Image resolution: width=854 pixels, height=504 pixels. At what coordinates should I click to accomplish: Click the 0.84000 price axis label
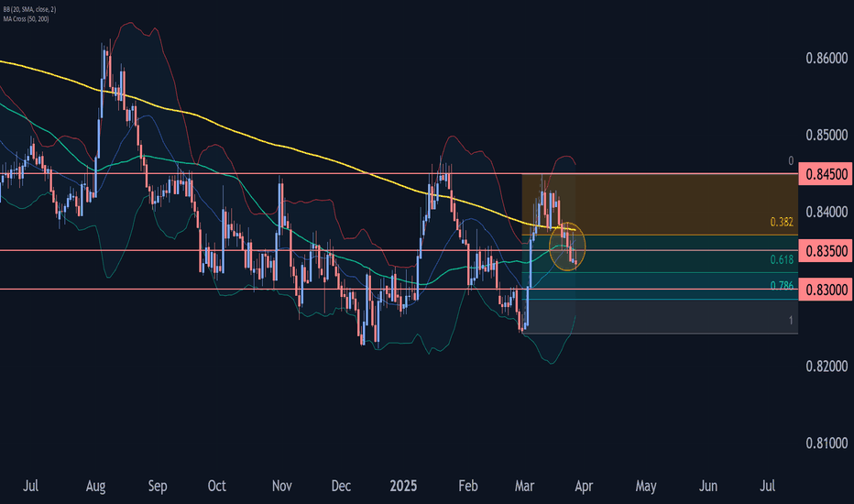pyautogui.click(x=827, y=212)
